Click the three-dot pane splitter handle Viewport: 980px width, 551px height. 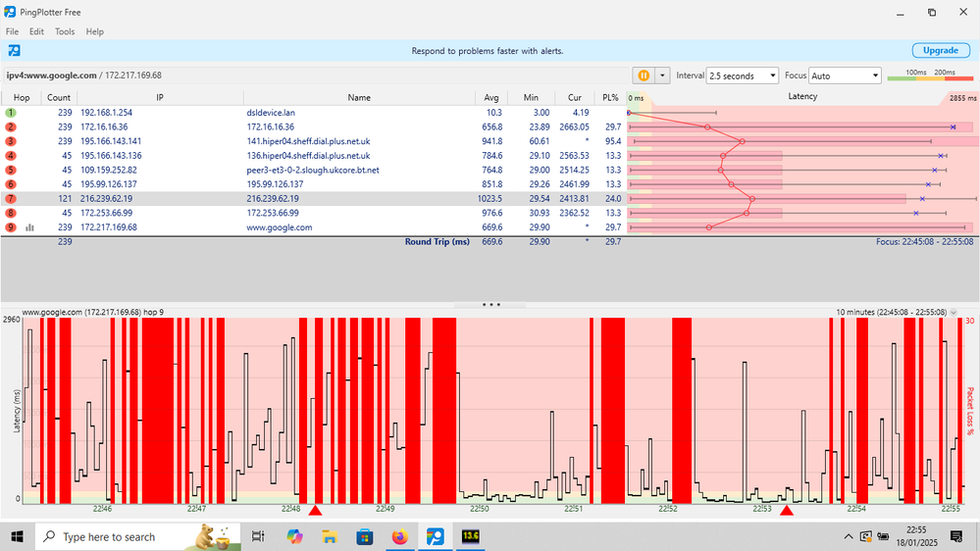coord(490,305)
